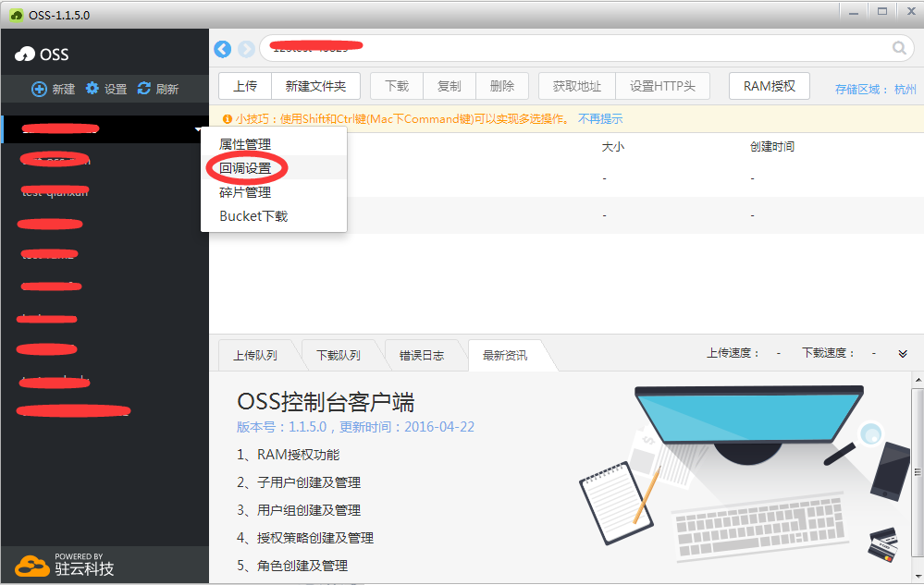Click the 设置HTTP头 button
The height and width of the screenshot is (585, 924).
pyautogui.click(x=662, y=87)
